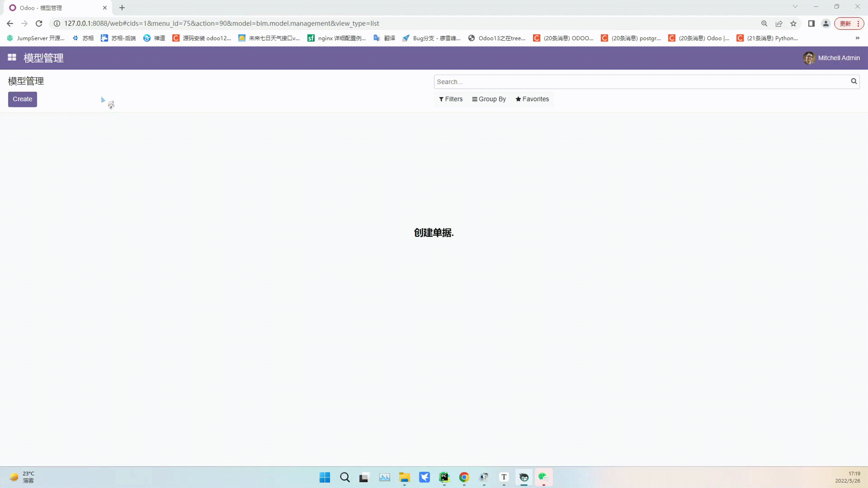Click the bookmark star in the address bar
The width and height of the screenshot is (868, 488).
point(793,23)
